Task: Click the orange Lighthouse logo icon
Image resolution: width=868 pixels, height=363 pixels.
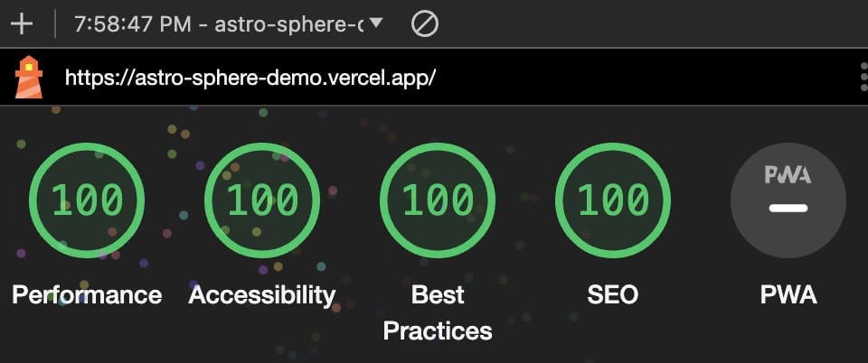Action: [x=29, y=78]
